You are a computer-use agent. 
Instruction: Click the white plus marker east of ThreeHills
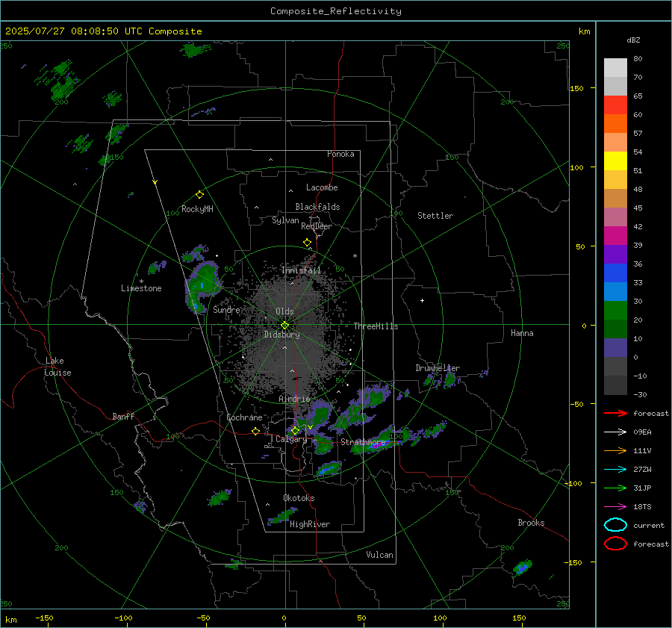tap(422, 300)
